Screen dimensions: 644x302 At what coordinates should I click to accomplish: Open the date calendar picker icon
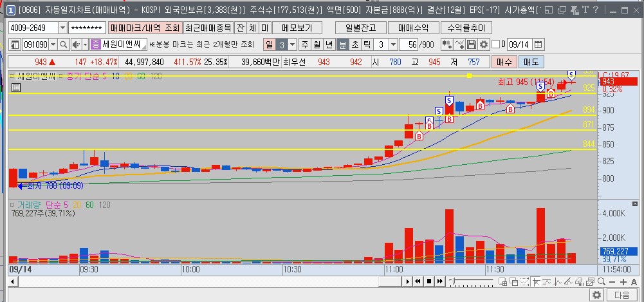[538, 44]
